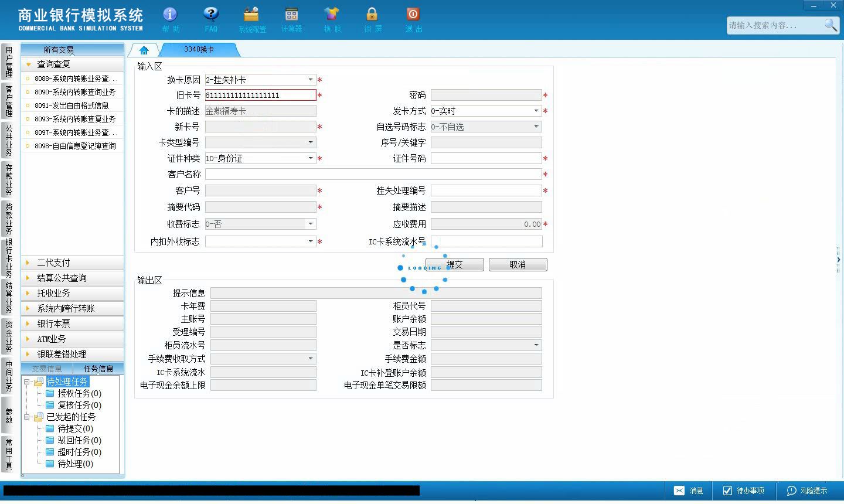Open 待办事项 to-do items in status bar

click(x=744, y=491)
